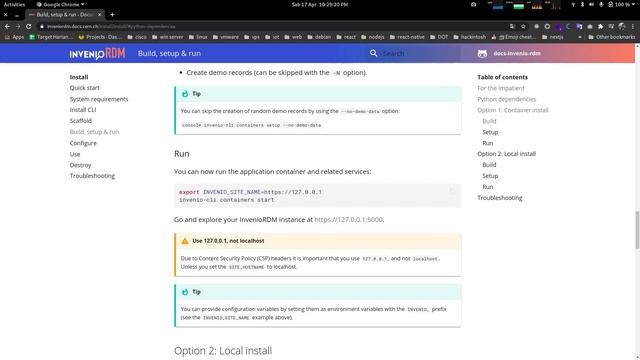Open 'Projects · Das...' bookmark

pyautogui.click(x=100, y=37)
